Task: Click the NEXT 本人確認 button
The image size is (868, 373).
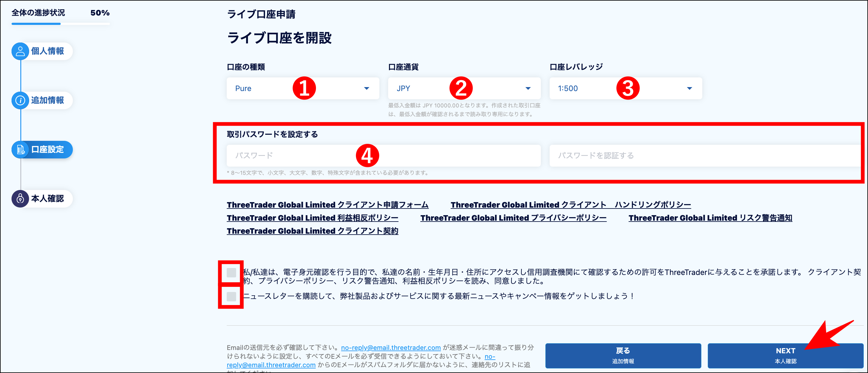Action: pyautogui.click(x=785, y=355)
